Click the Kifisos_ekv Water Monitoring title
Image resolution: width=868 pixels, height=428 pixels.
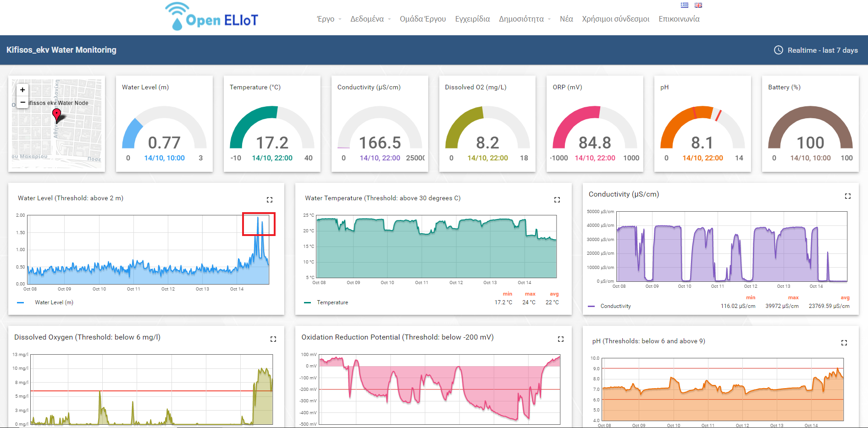tap(61, 50)
